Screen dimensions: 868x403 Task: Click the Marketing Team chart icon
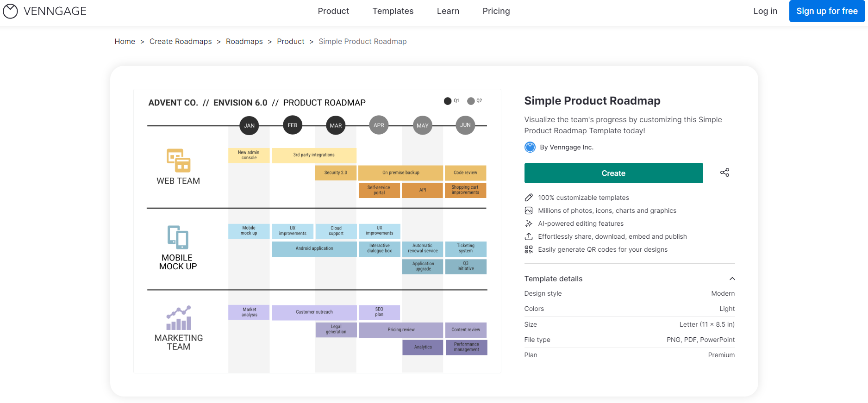tap(179, 318)
